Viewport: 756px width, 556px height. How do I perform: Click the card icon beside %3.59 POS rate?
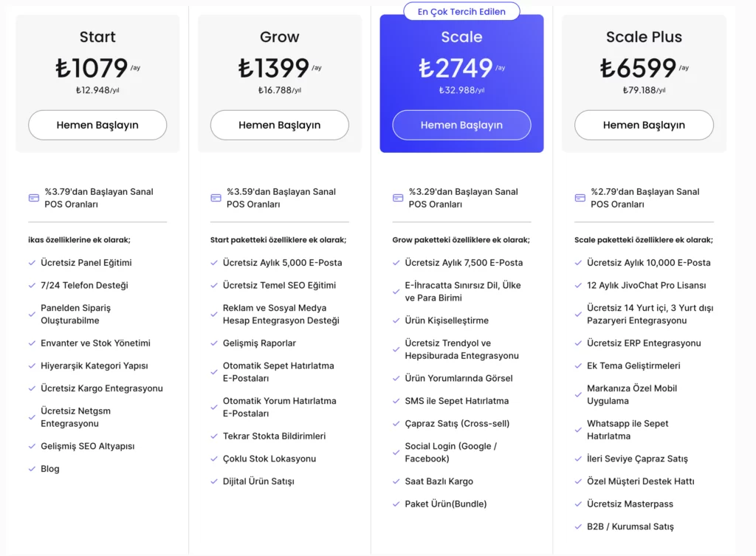pyautogui.click(x=216, y=198)
